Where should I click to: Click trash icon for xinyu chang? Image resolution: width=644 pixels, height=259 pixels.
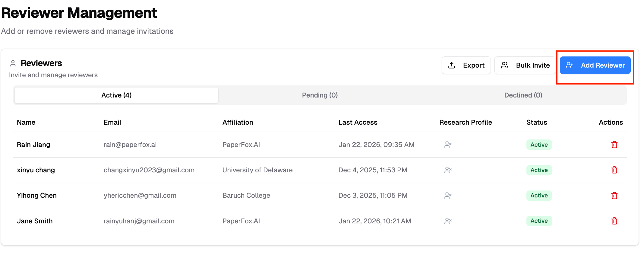click(x=614, y=170)
